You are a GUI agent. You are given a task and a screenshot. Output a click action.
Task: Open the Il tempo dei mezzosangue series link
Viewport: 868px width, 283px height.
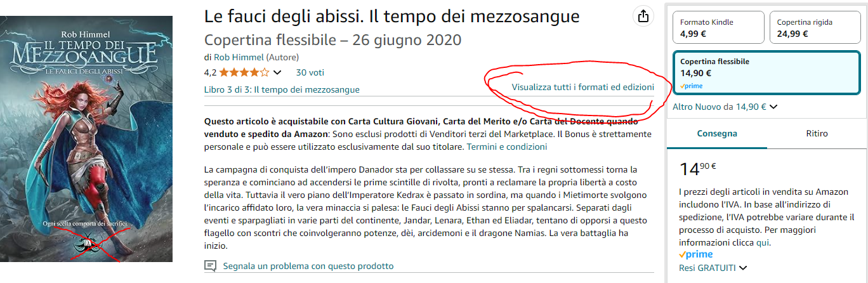(x=306, y=89)
